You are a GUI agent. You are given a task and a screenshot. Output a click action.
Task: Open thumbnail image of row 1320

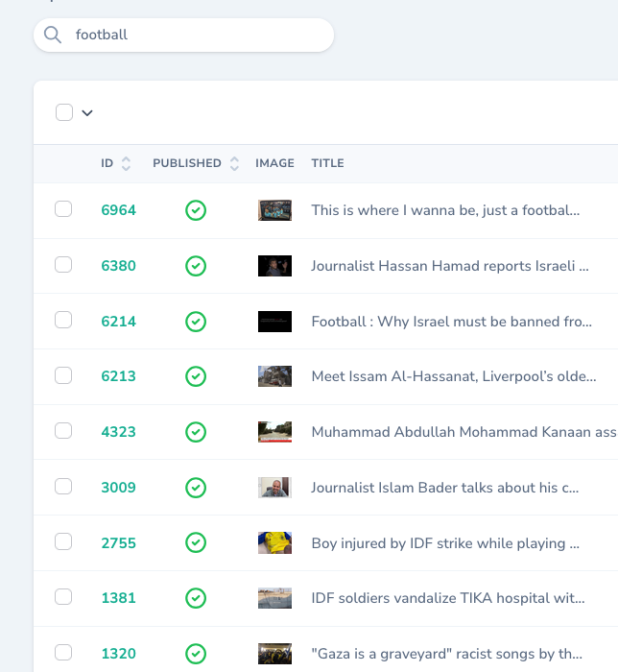point(275,654)
